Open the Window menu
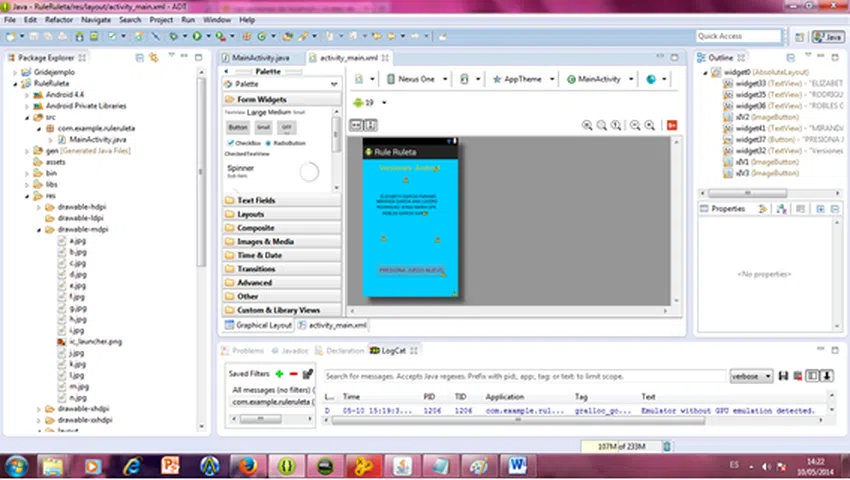Image resolution: width=850 pixels, height=480 pixels. 217,20
